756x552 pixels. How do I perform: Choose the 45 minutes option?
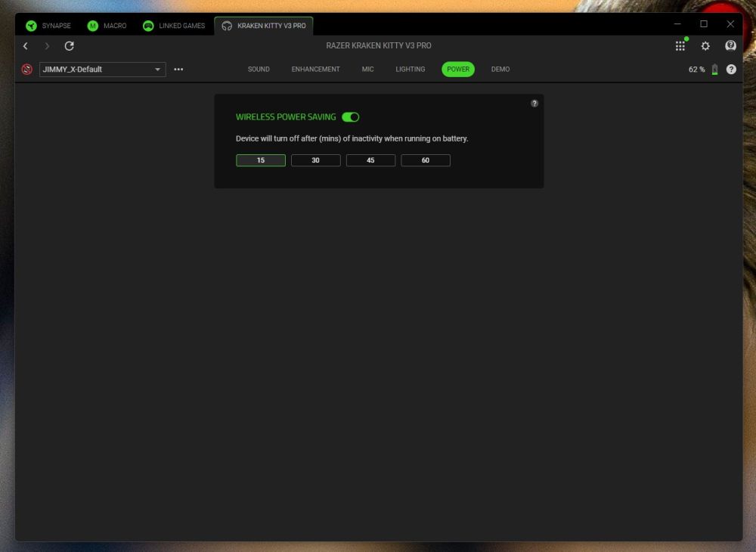370,160
